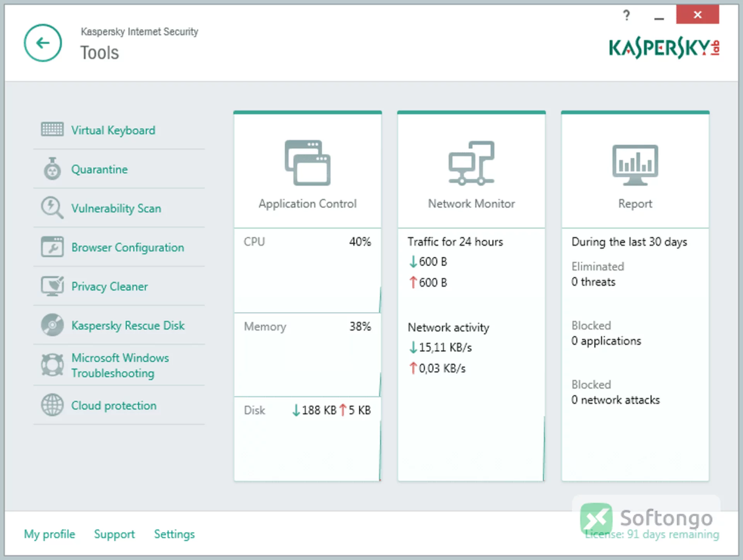Click the '0 applications' value
The image size is (743, 560).
(606, 341)
